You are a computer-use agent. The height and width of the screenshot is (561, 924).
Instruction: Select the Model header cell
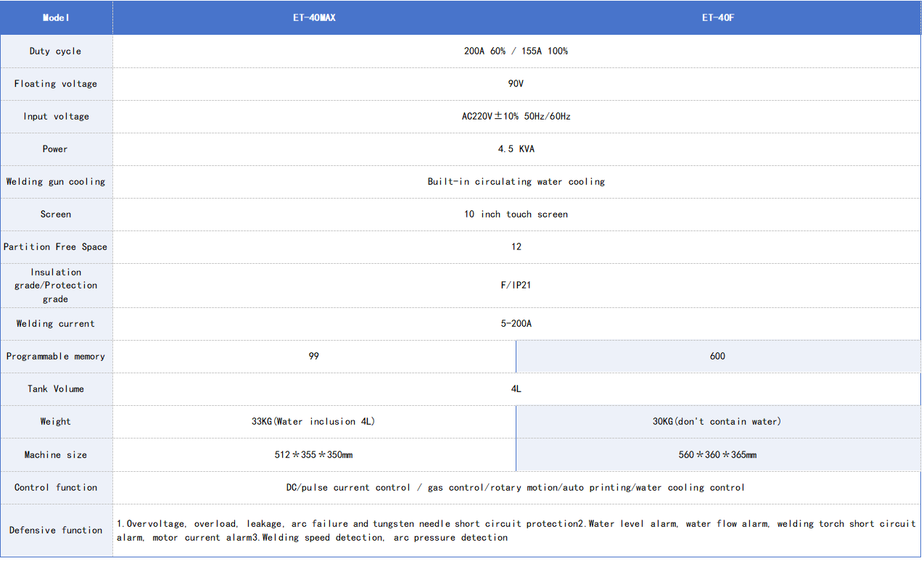pos(56,18)
